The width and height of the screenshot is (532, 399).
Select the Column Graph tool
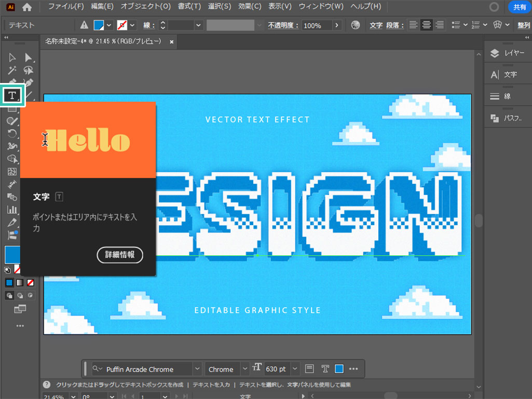tap(12, 210)
